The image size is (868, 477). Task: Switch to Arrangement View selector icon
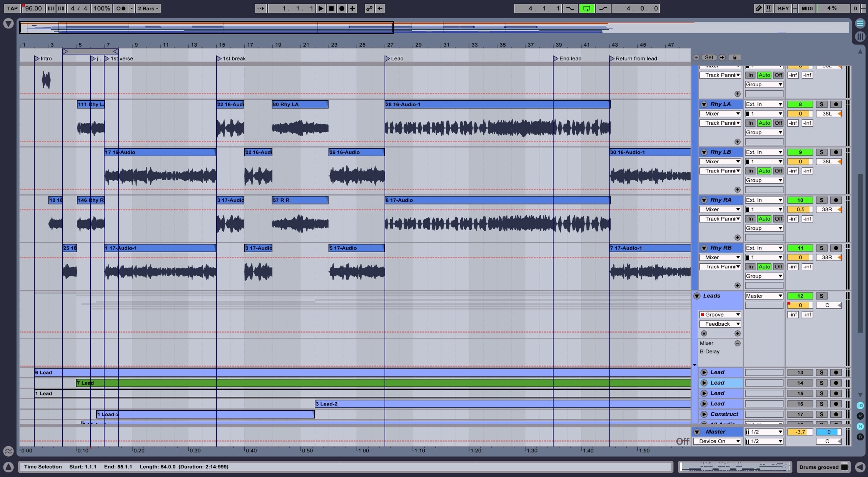pyautogui.click(x=860, y=23)
